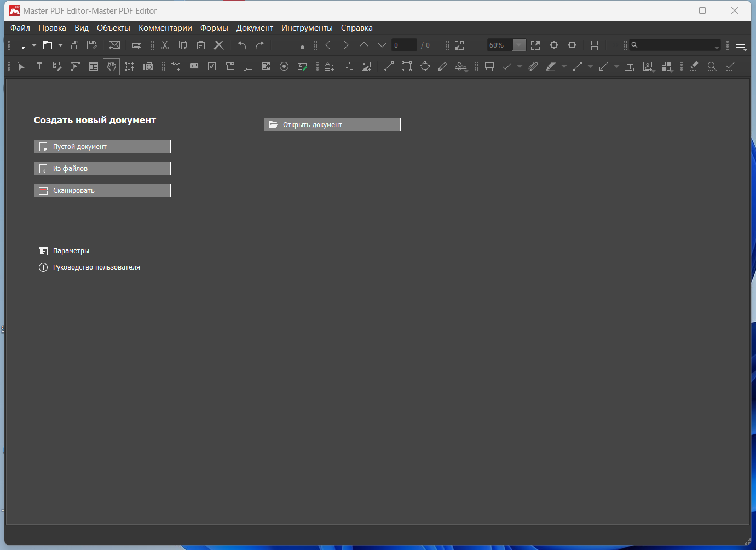This screenshot has width=756, height=550.
Task: Open the Инструменты menu
Action: click(x=307, y=28)
